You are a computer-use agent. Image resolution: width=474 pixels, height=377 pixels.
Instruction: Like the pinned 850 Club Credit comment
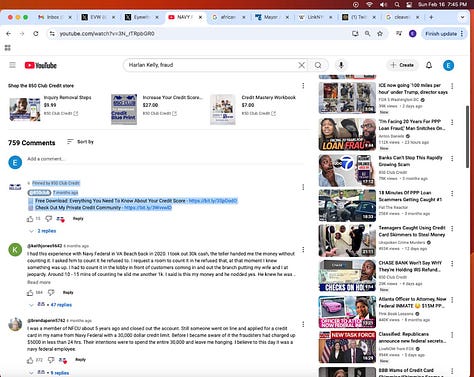pyautogui.click(x=30, y=219)
